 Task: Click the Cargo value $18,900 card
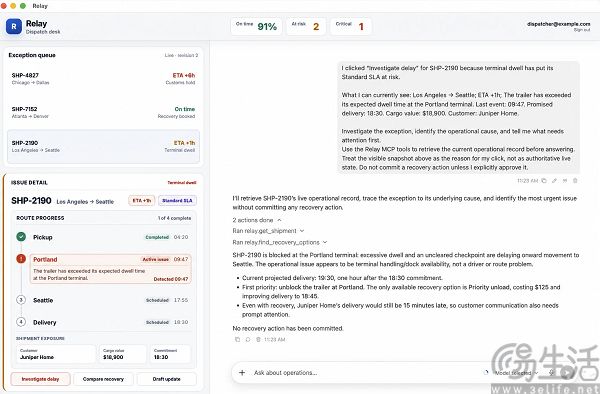tap(122, 354)
